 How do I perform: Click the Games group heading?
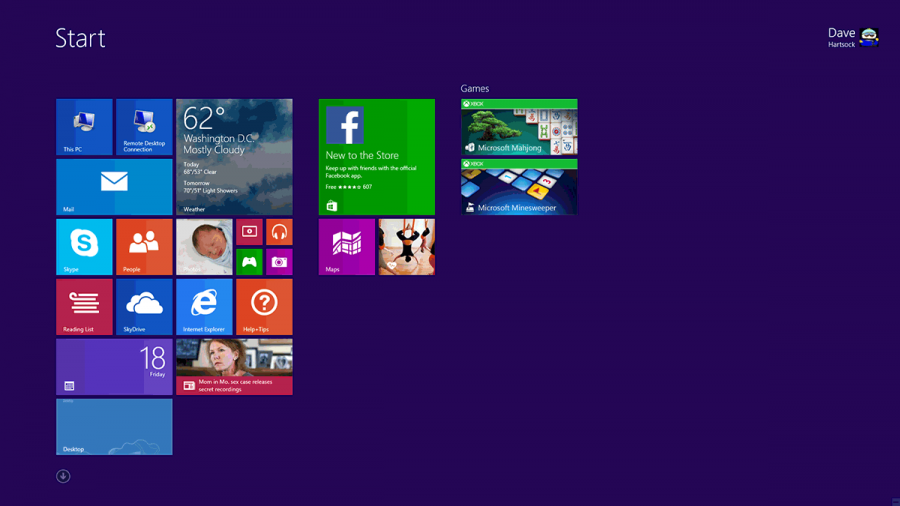click(x=475, y=88)
